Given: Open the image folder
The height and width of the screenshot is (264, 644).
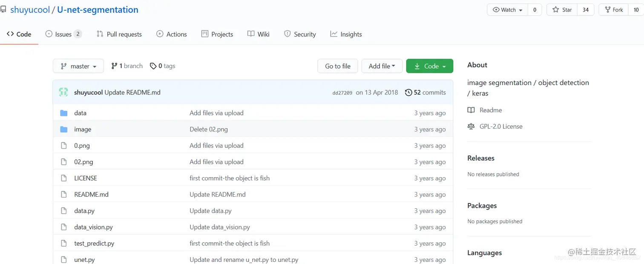Looking at the screenshot, I should 83,129.
